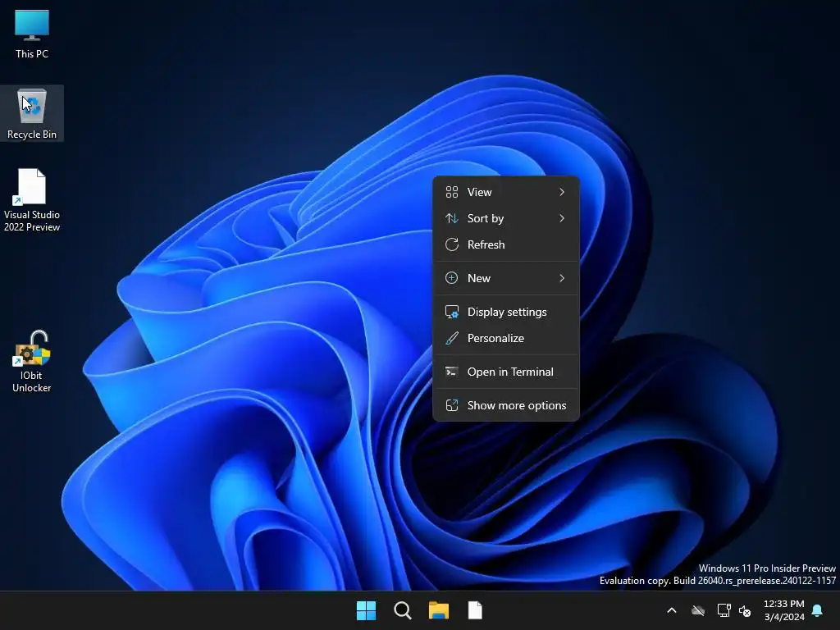Open the network status tray icon

pyautogui.click(x=724, y=610)
